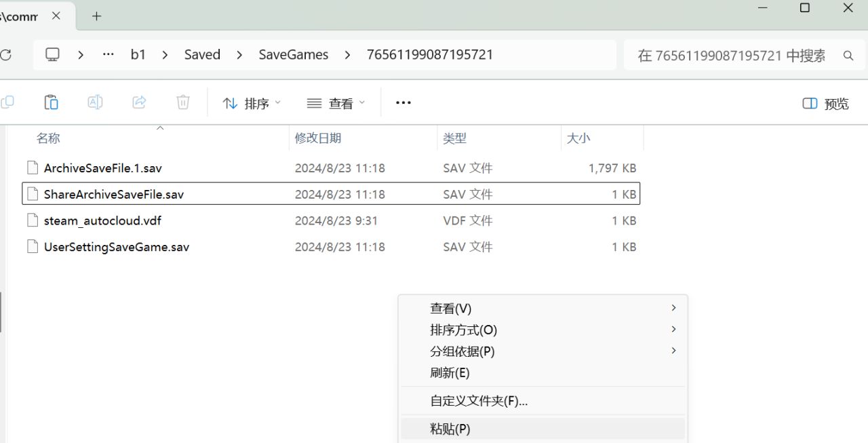Expand chevron after SaveGames in address bar
Screen dimensions: 868x443
[348, 55]
